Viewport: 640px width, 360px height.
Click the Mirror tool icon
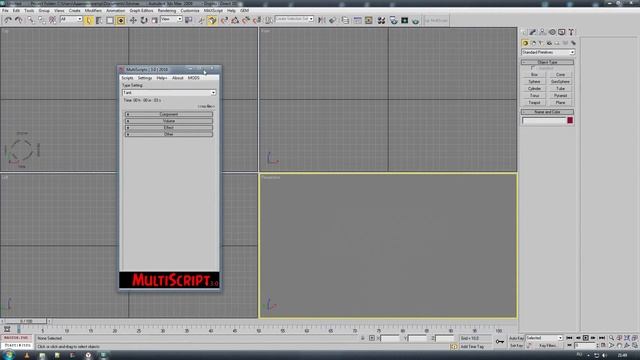point(322,20)
